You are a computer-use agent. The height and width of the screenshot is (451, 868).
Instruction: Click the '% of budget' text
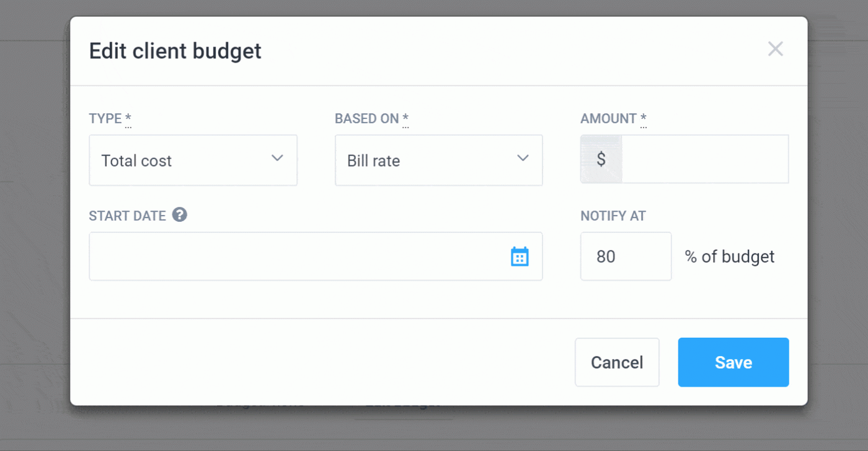(x=730, y=256)
